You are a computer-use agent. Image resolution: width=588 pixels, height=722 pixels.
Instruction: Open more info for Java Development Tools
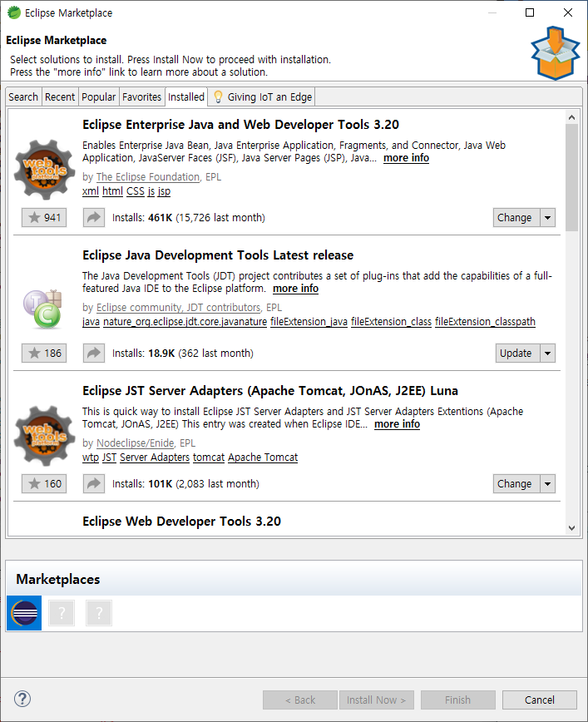[295, 289]
